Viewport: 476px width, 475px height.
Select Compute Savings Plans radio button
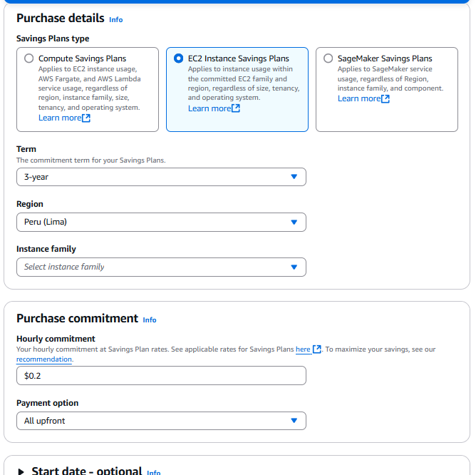pos(29,58)
